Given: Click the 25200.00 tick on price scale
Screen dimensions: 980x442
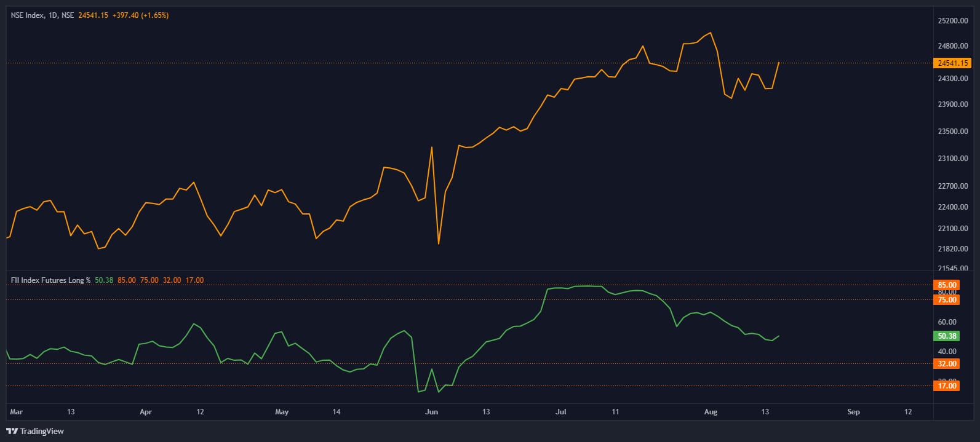Looking at the screenshot, I should click(952, 21).
